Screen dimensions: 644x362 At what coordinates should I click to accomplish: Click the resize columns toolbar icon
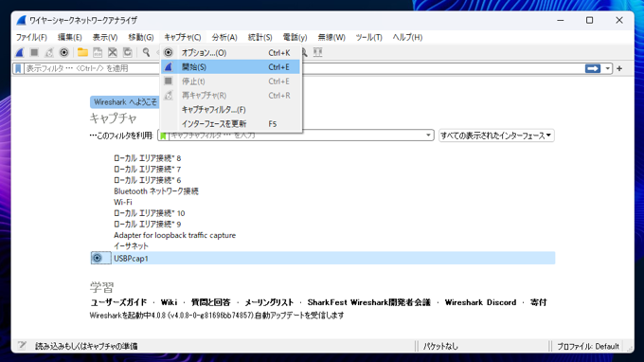[x=317, y=52]
